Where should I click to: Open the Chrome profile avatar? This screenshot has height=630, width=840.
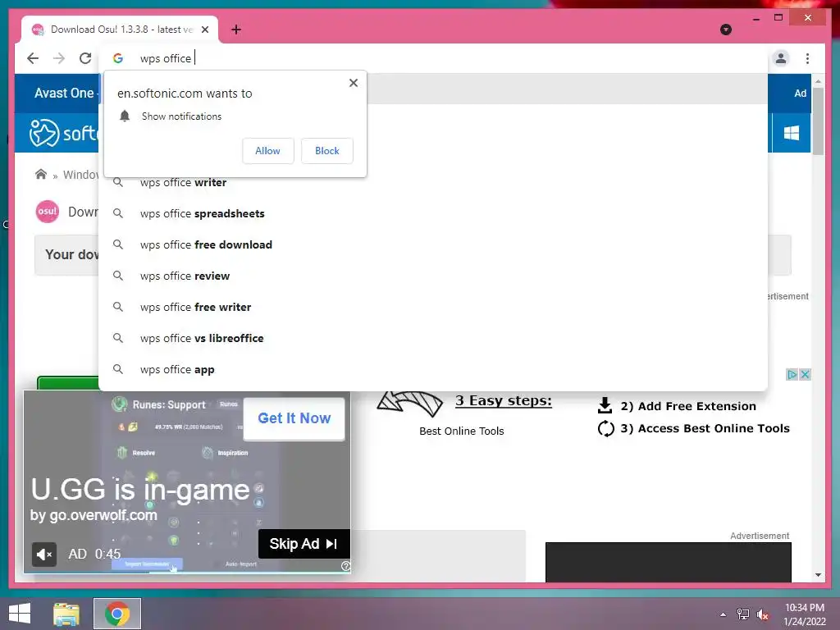click(781, 58)
